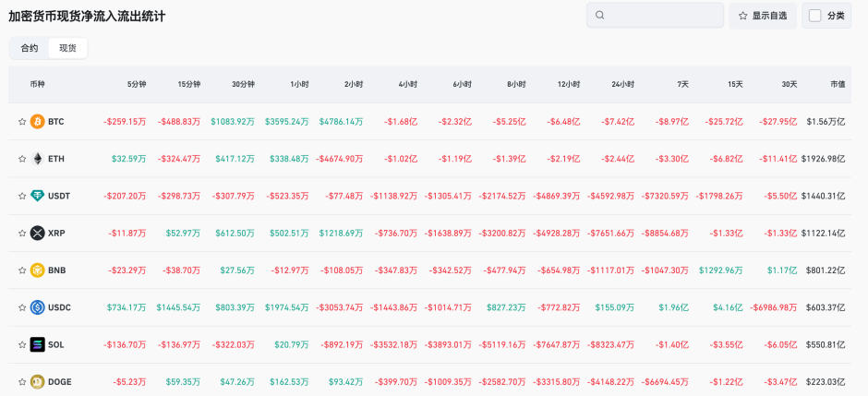Click the USDC coin icon
This screenshot has height=396, width=868.
[37, 307]
